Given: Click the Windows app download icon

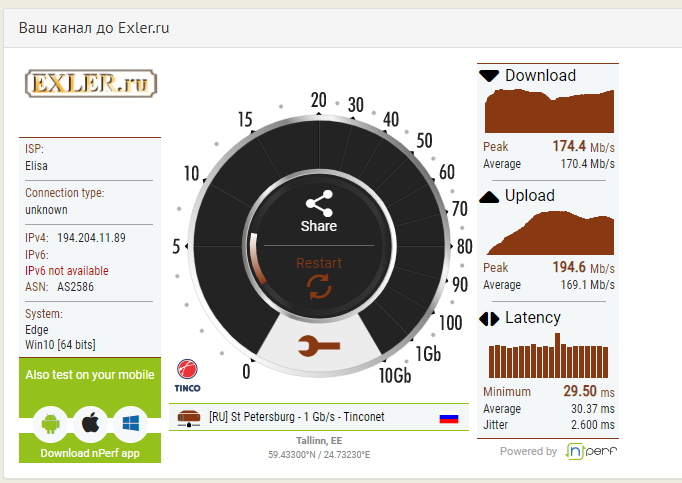Looking at the screenshot, I should click(x=129, y=424).
